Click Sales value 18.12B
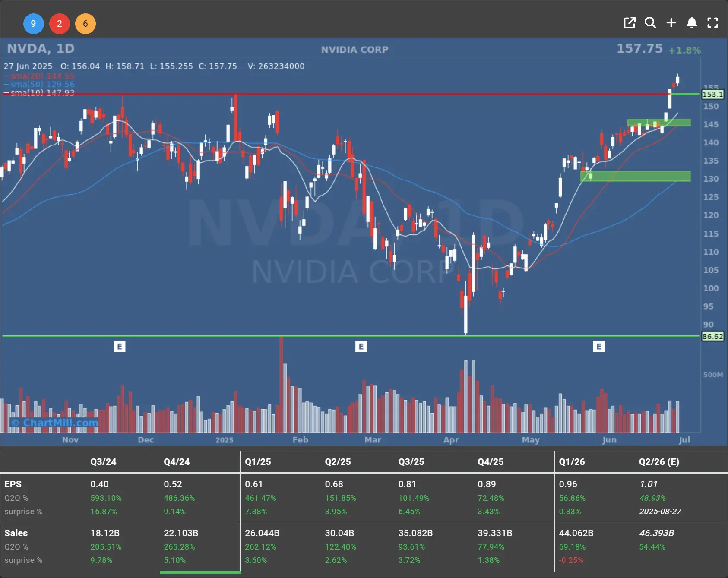This screenshot has height=578, width=728. coord(105,533)
